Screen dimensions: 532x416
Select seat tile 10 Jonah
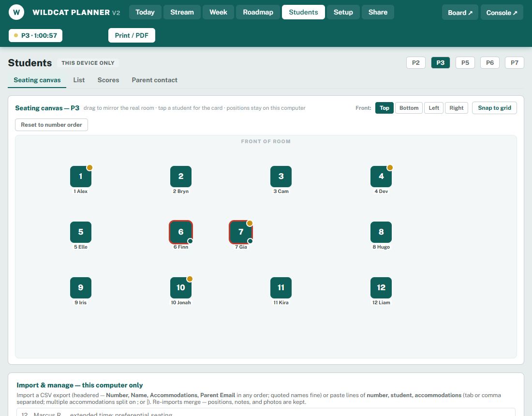point(181,288)
